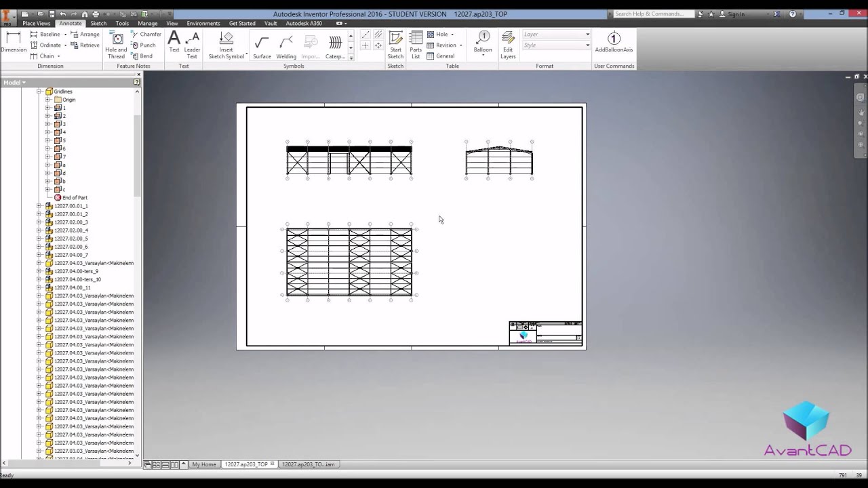Open Revision table dropdown
Image resolution: width=868 pixels, height=488 pixels.
pyautogui.click(x=460, y=45)
